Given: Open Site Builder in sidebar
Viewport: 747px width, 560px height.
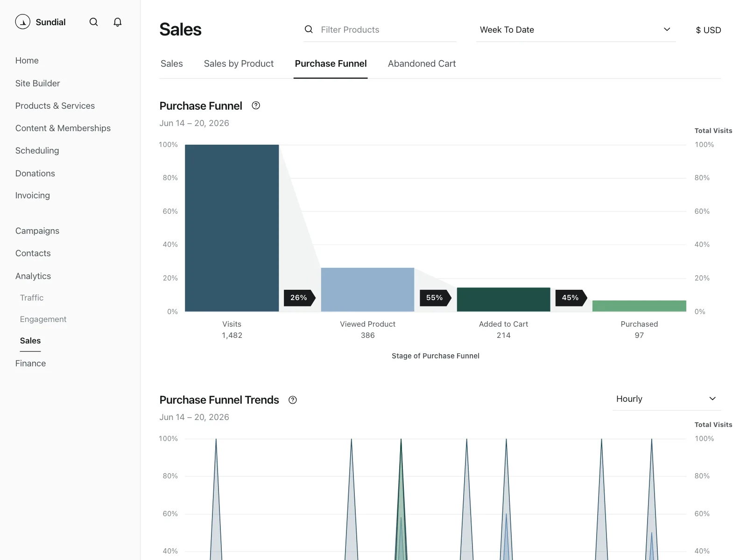Looking at the screenshot, I should (37, 84).
